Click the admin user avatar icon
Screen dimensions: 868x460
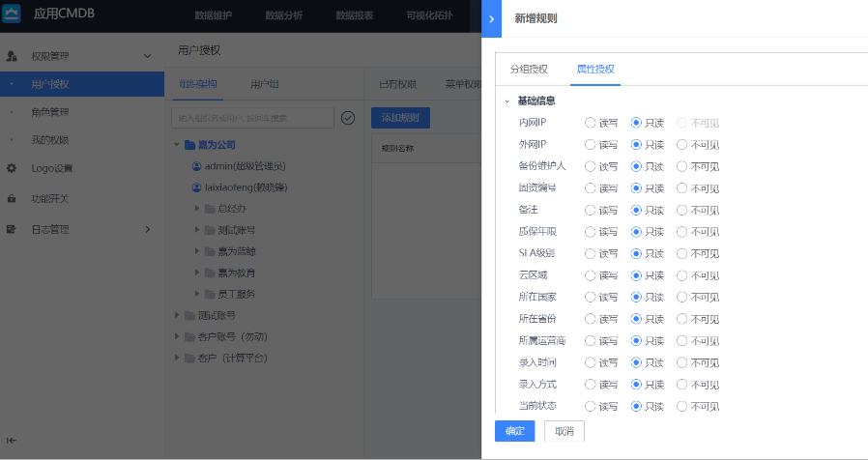(196, 166)
